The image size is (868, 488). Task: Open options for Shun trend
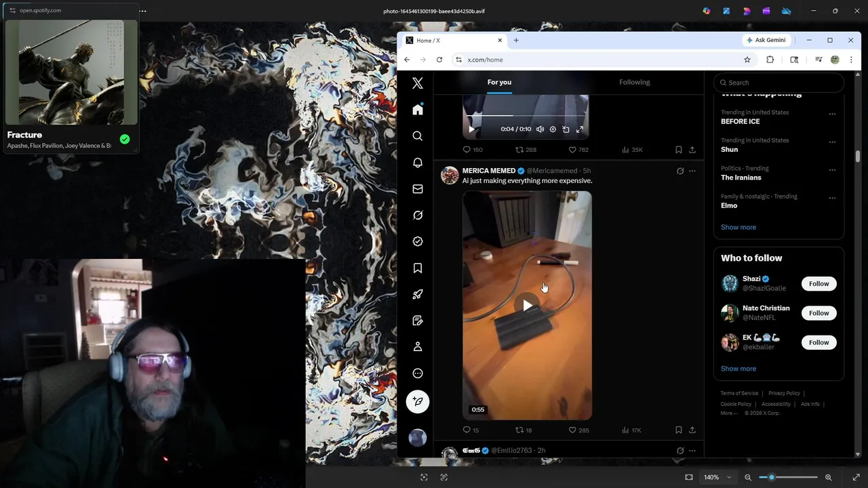tap(832, 142)
